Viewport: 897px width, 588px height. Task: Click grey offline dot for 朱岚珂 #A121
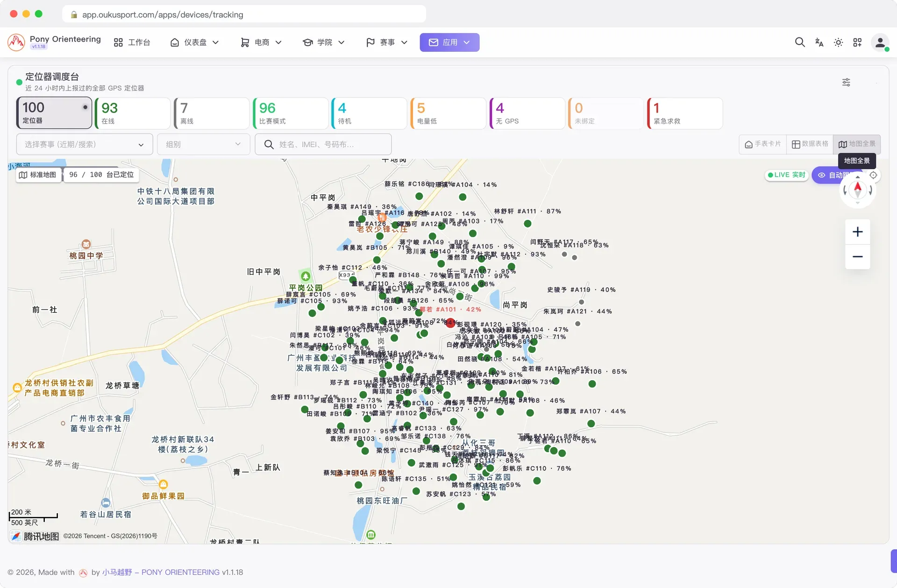pyautogui.click(x=578, y=324)
